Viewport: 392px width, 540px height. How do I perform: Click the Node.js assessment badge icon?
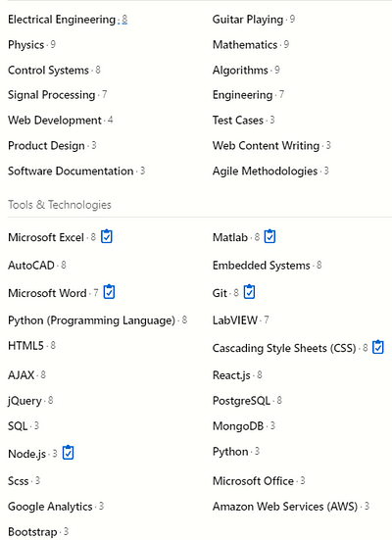tap(69, 453)
